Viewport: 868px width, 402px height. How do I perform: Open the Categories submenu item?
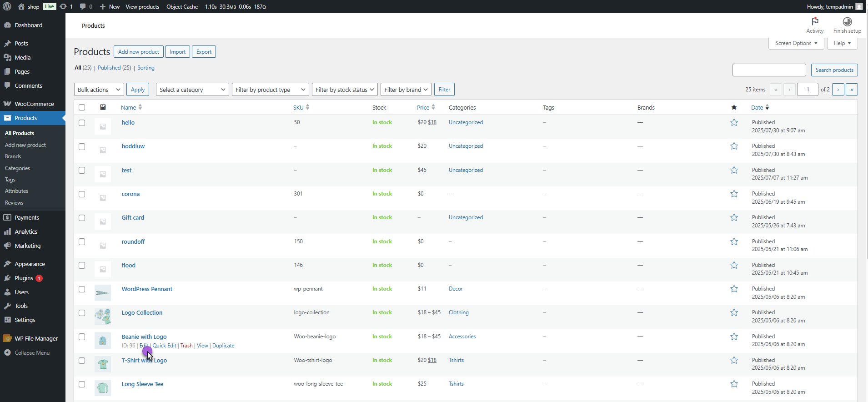pyautogui.click(x=17, y=168)
